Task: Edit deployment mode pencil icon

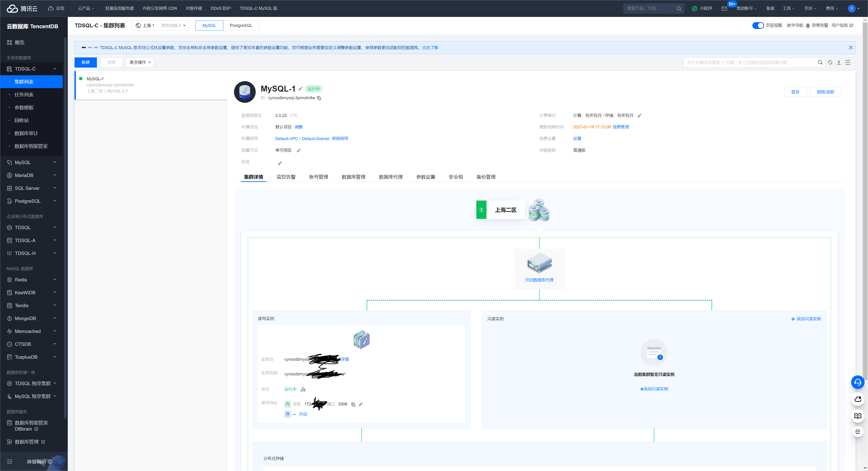Action: click(299, 150)
